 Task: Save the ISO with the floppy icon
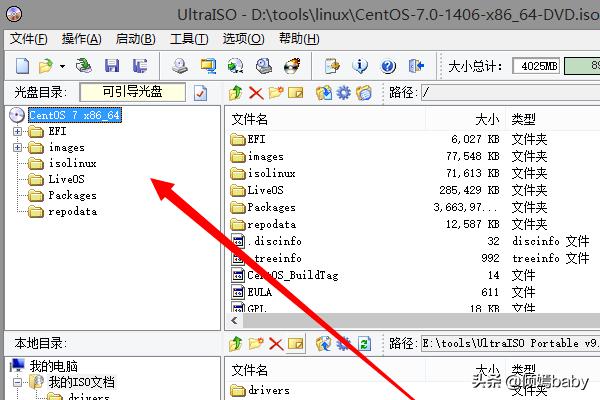tap(112, 66)
